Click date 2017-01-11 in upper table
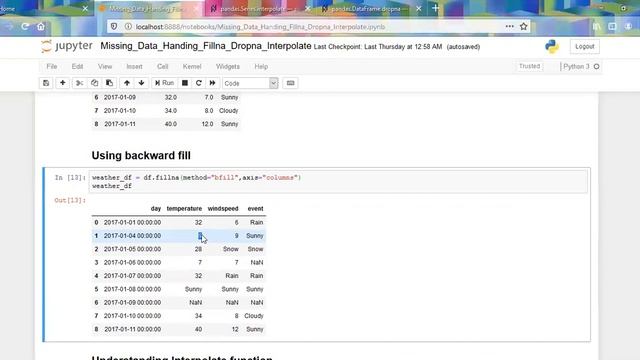Image resolution: width=640 pixels, height=360 pixels. tap(120, 124)
